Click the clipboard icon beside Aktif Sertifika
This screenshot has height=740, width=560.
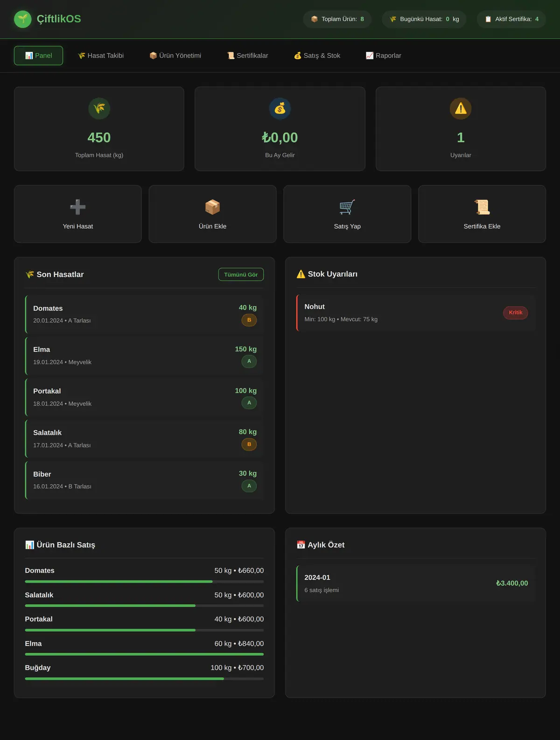(x=488, y=19)
